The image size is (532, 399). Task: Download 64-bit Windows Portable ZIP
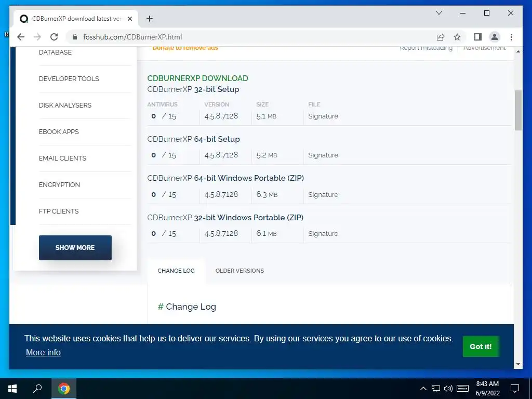coord(225,178)
